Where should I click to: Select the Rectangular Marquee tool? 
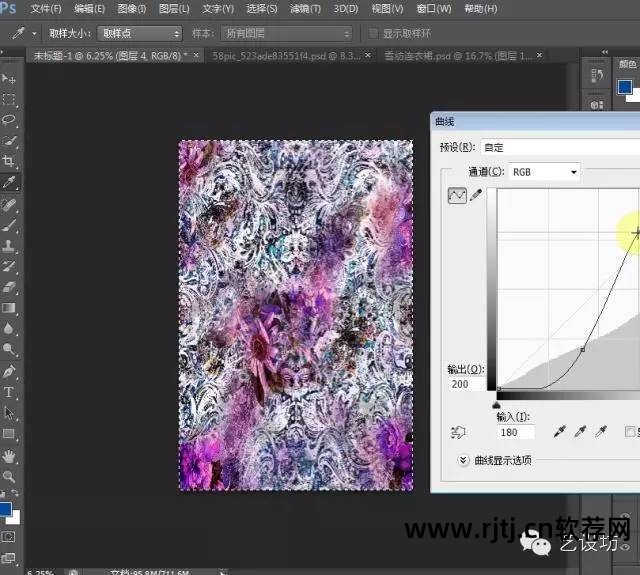(x=9, y=99)
